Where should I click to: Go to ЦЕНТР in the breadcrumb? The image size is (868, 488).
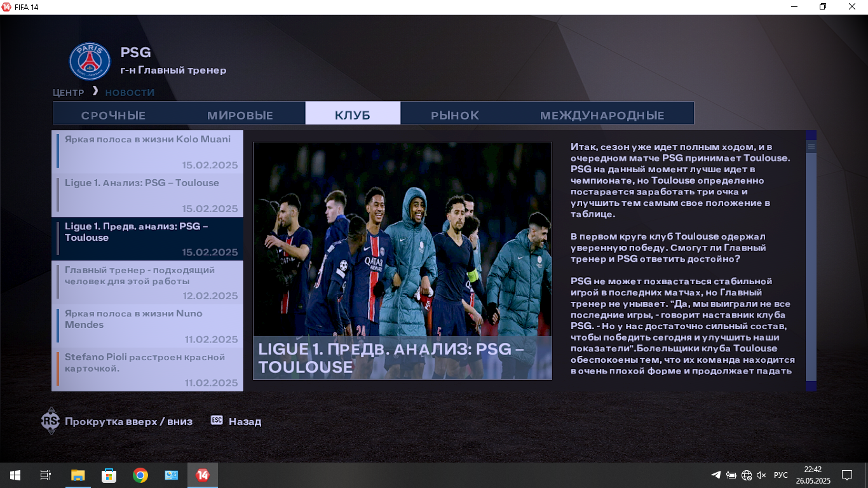click(x=69, y=92)
